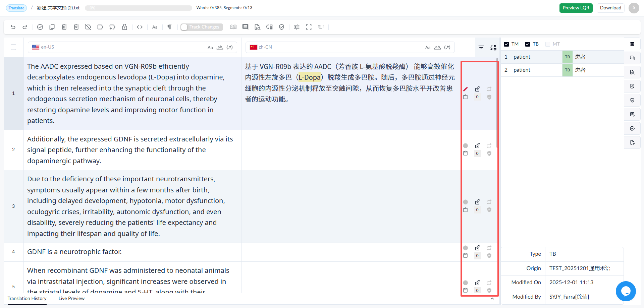Open the segment filter icon

click(x=481, y=48)
